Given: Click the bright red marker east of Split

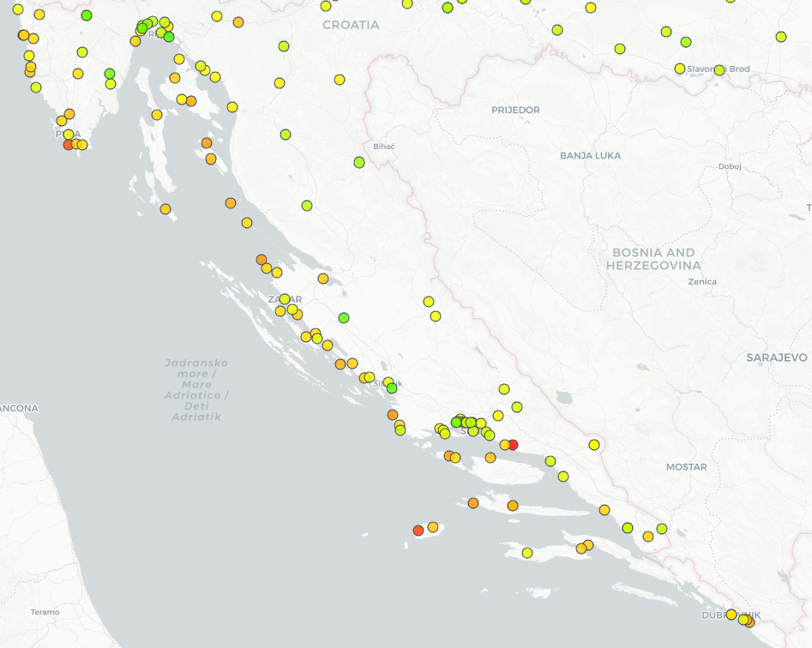Looking at the screenshot, I should 513,445.
